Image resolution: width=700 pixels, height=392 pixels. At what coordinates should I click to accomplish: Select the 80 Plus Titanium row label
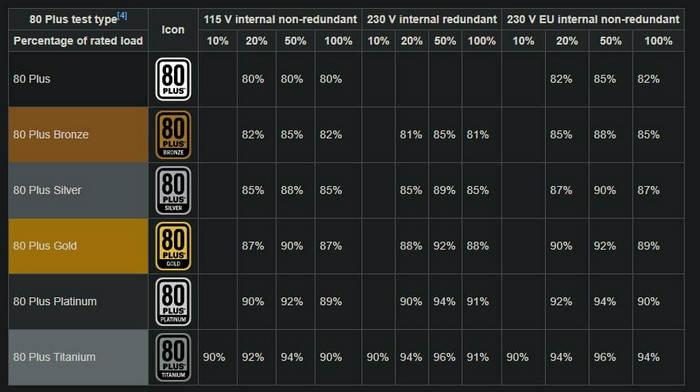(x=78, y=357)
